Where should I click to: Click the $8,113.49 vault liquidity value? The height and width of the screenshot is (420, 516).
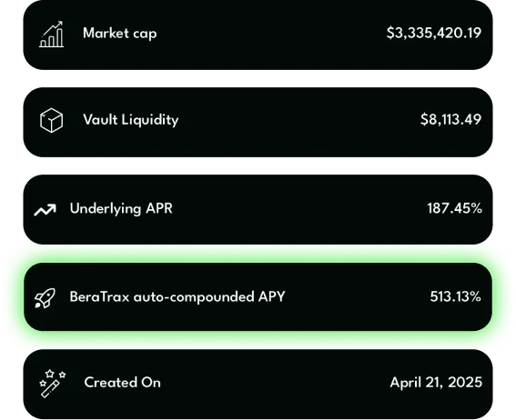click(450, 119)
